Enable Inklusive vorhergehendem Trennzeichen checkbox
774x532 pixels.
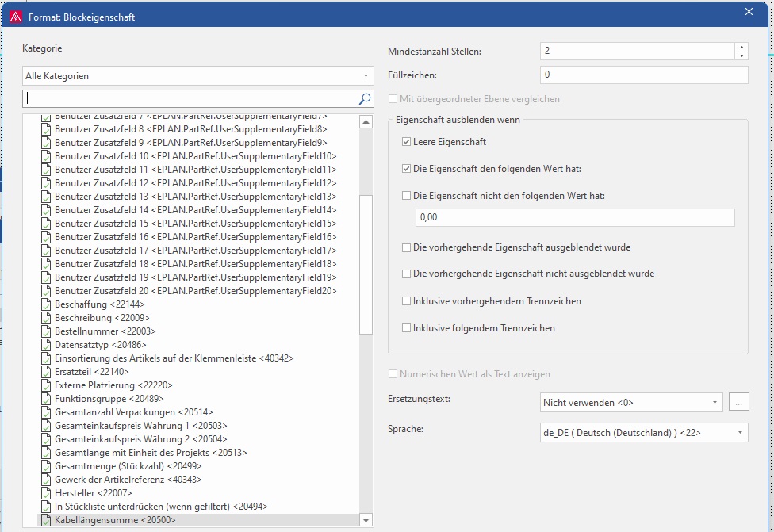pos(407,301)
